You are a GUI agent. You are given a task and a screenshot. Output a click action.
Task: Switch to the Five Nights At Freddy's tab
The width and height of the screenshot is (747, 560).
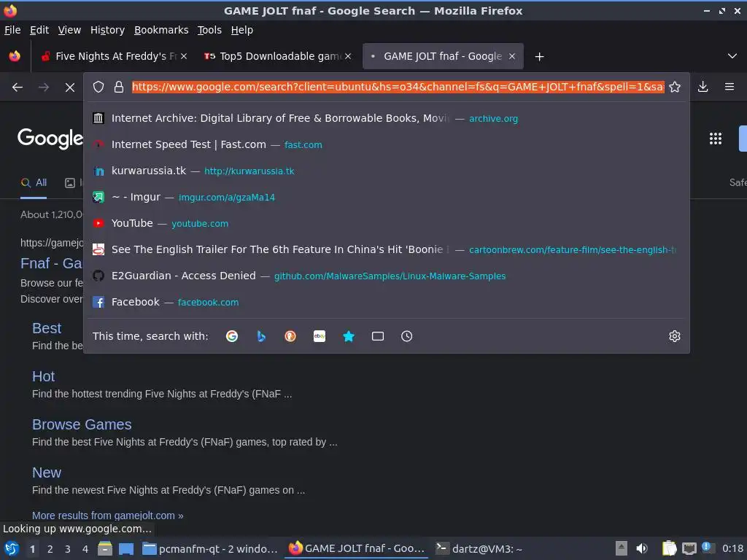(x=113, y=56)
